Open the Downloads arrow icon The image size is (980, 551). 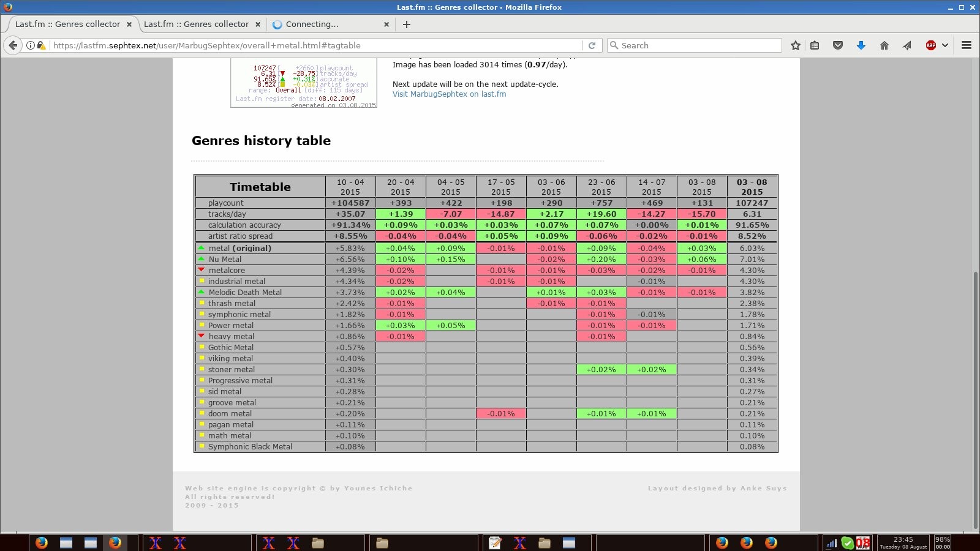click(861, 45)
